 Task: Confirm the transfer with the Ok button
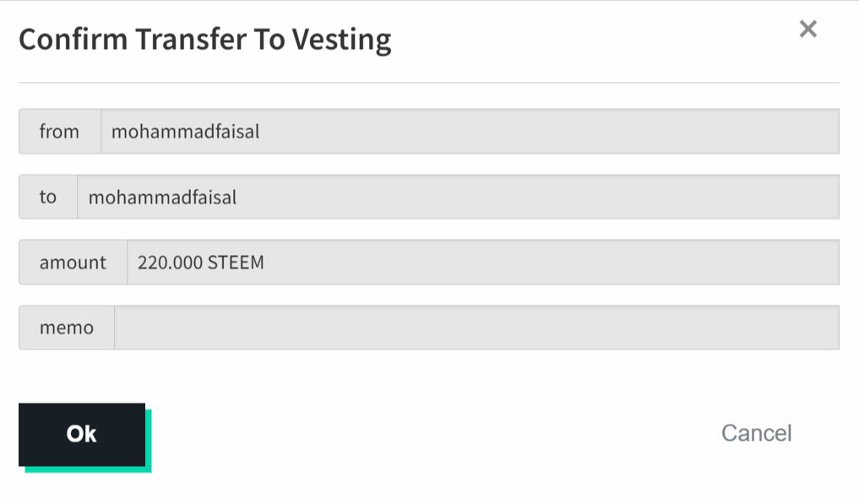tap(82, 434)
